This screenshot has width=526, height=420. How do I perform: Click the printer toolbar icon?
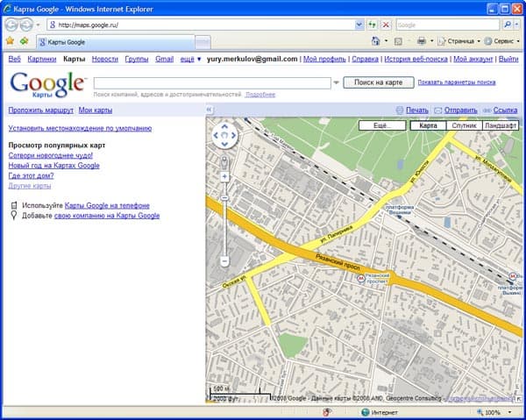(422, 41)
